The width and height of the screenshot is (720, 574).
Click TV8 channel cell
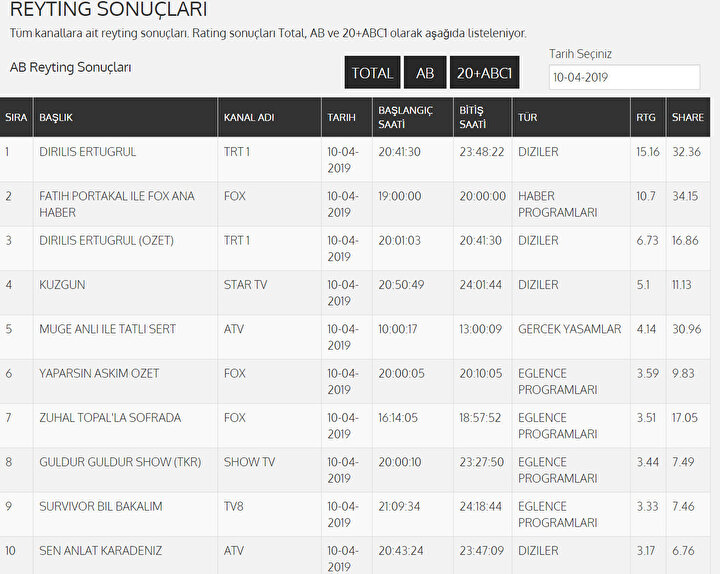coord(234,506)
